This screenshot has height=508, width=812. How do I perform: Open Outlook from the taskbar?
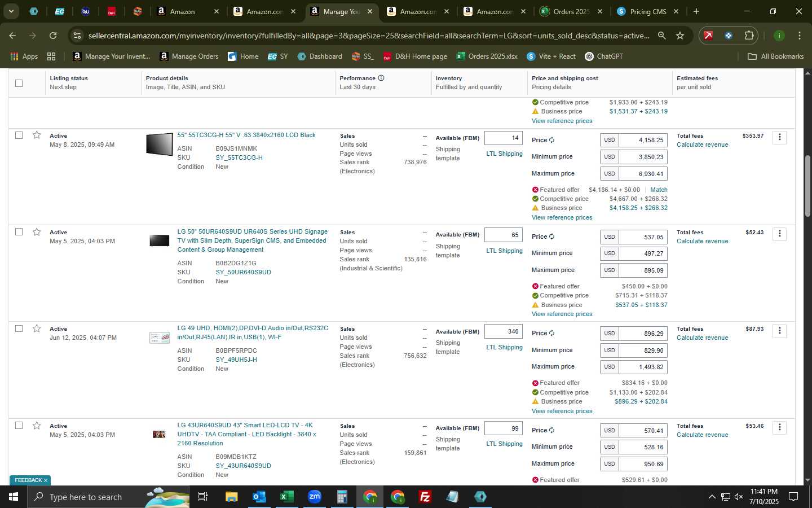tap(259, 497)
